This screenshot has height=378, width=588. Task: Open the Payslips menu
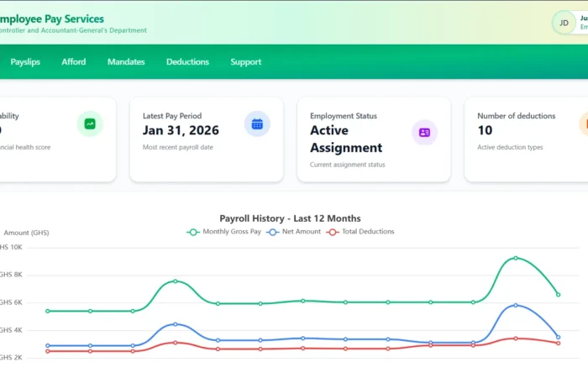[25, 61]
